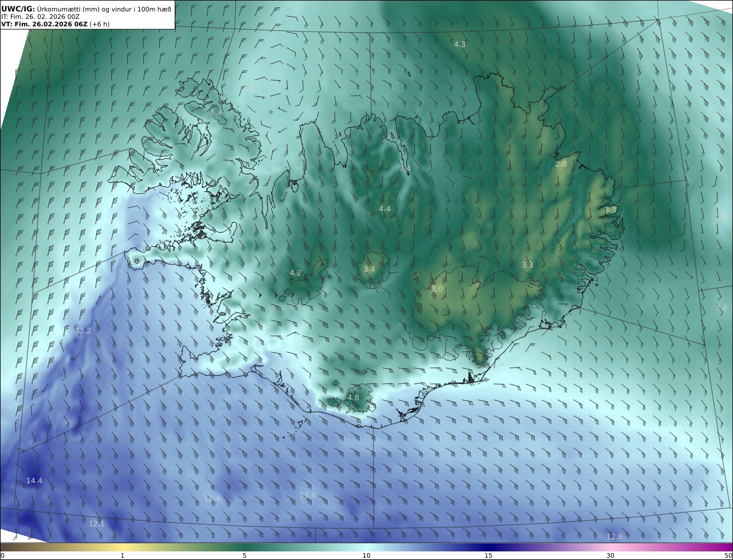Click the valid time line "VT: Fim. 26.02.2026 06Z"
The height and width of the screenshot is (560, 733).
[45, 24]
